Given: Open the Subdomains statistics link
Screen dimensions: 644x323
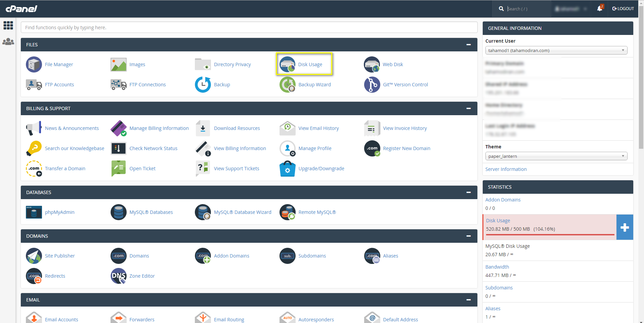Looking at the screenshot, I should click(499, 288).
